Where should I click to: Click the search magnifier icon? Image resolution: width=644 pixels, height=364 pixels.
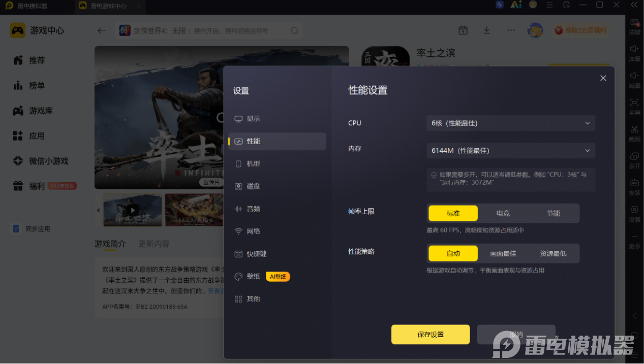(x=294, y=30)
